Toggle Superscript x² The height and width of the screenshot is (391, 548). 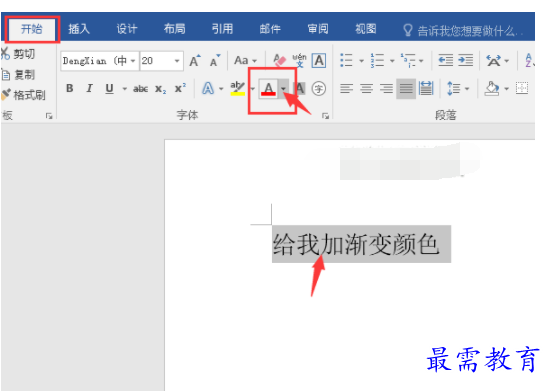pos(180,88)
